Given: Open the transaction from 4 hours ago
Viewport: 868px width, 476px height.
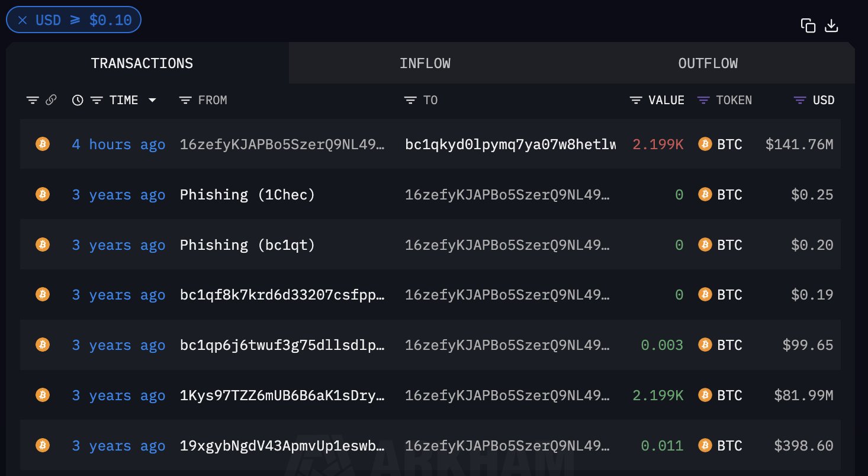Looking at the screenshot, I should pos(118,144).
